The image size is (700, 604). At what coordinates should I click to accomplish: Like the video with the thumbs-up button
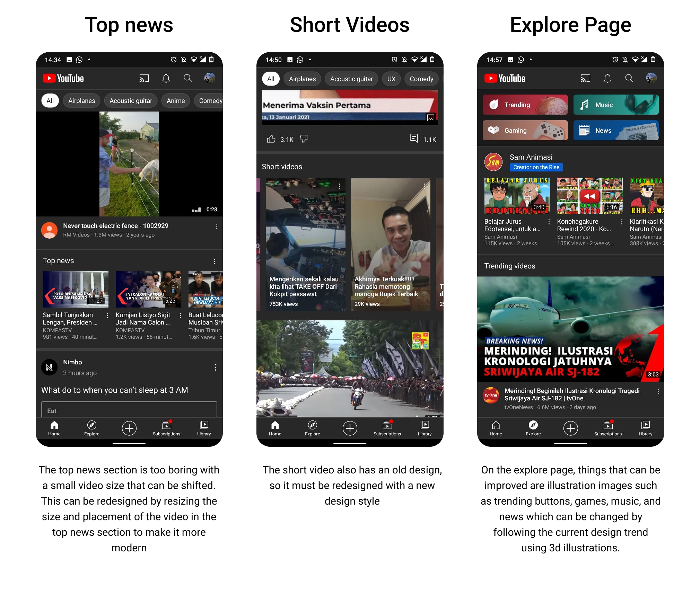[272, 139]
